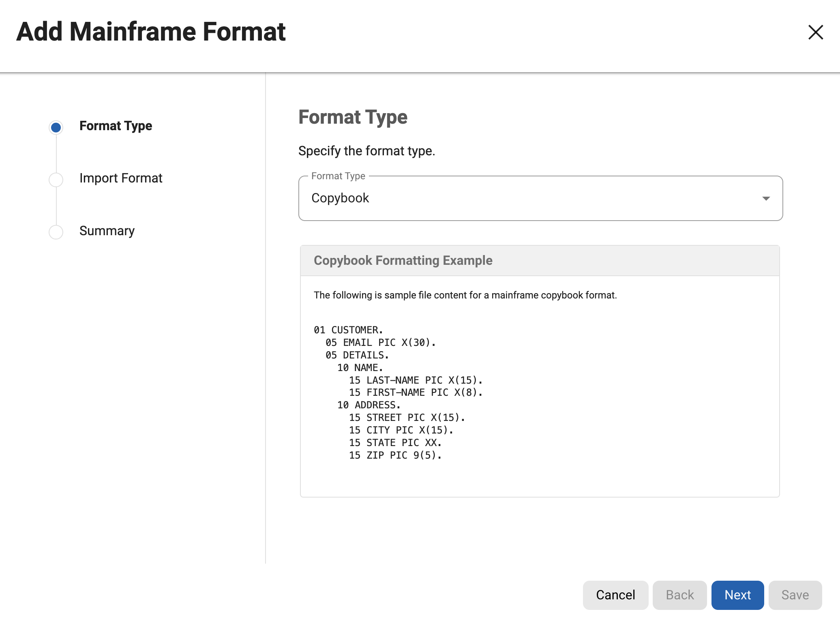
Task: Click the Back button
Action: tap(679, 595)
